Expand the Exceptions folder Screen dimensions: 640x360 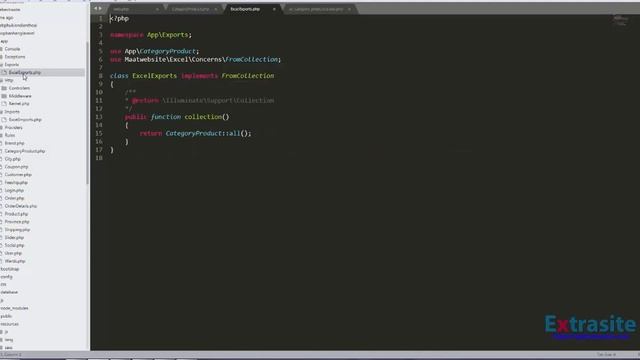[x=15, y=57]
